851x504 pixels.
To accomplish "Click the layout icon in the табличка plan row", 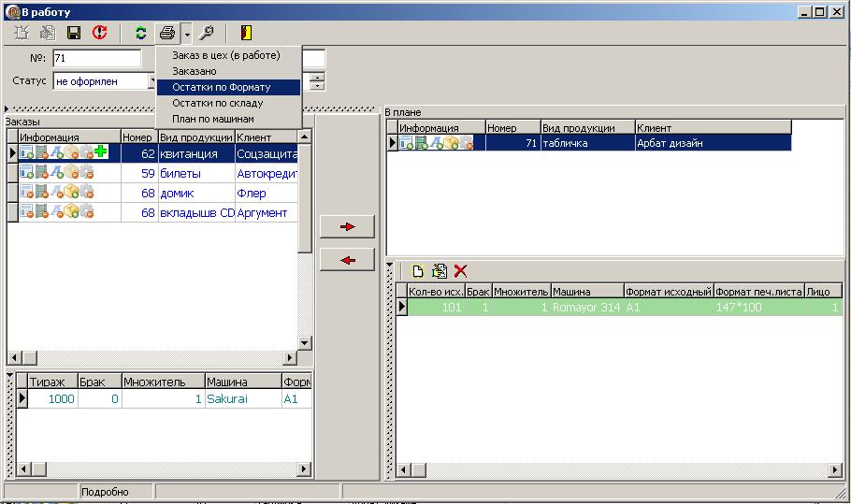I will (406, 143).
